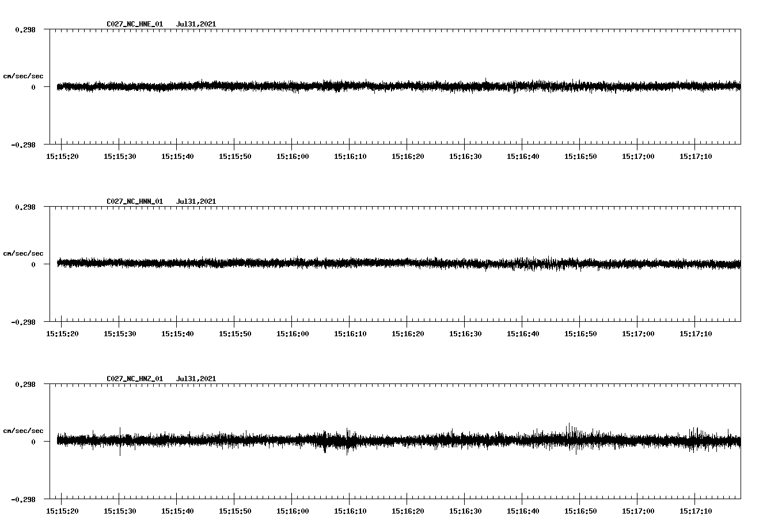The height and width of the screenshot is (532, 782).
Task: Click the 15:16:50 time label under HNN plot
Action: click(x=580, y=334)
